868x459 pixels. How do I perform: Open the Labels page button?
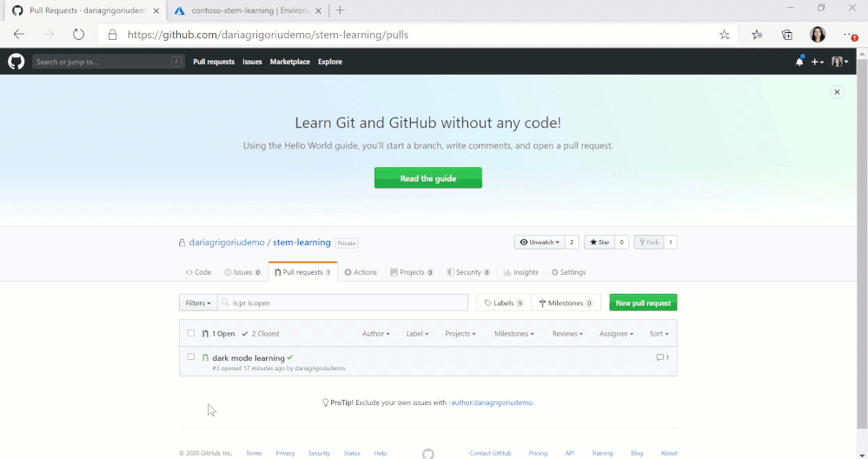(504, 303)
